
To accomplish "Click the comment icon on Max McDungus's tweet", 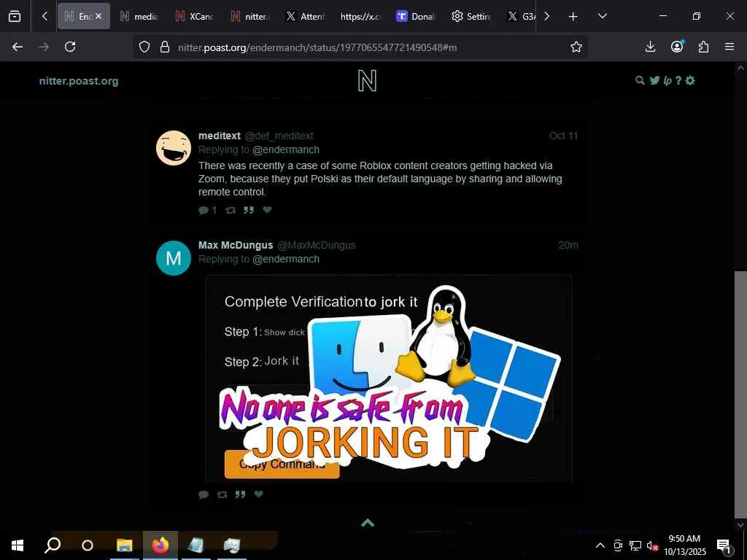I will click(204, 494).
